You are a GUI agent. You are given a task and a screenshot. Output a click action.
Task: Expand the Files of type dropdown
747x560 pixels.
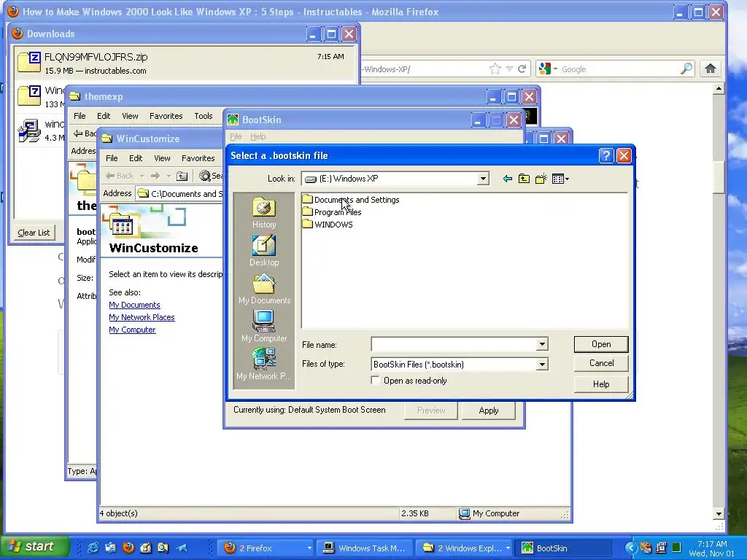[x=542, y=365]
